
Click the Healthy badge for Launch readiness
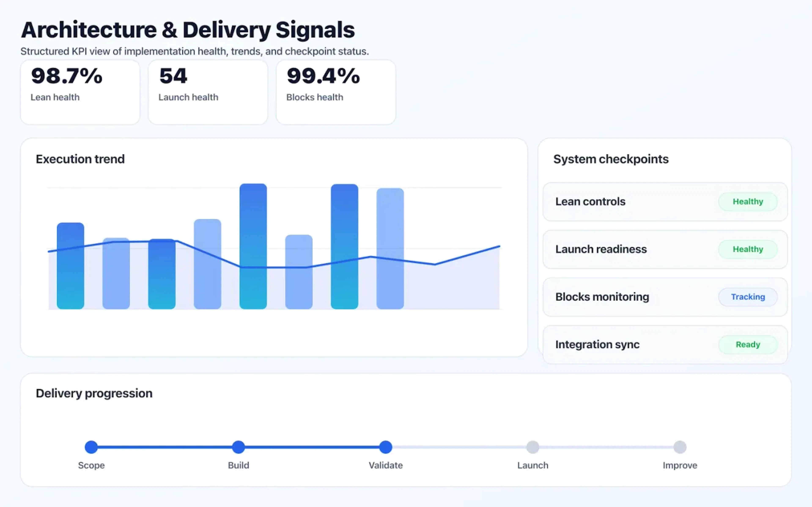click(748, 249)
